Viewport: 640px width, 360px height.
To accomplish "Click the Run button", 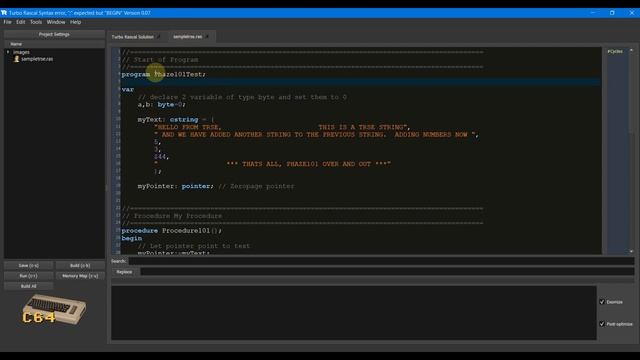I will click(29, 276).
